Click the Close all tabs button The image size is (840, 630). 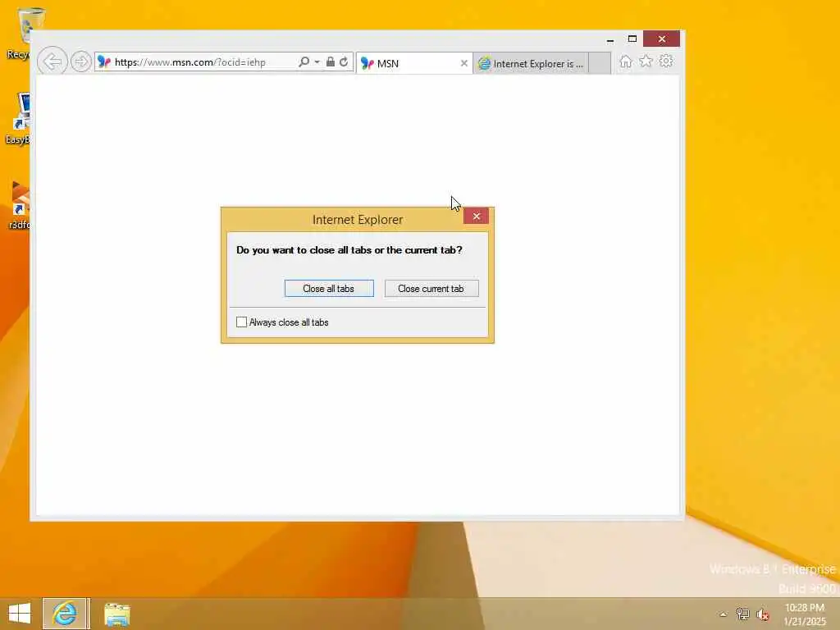click(329, 288)
